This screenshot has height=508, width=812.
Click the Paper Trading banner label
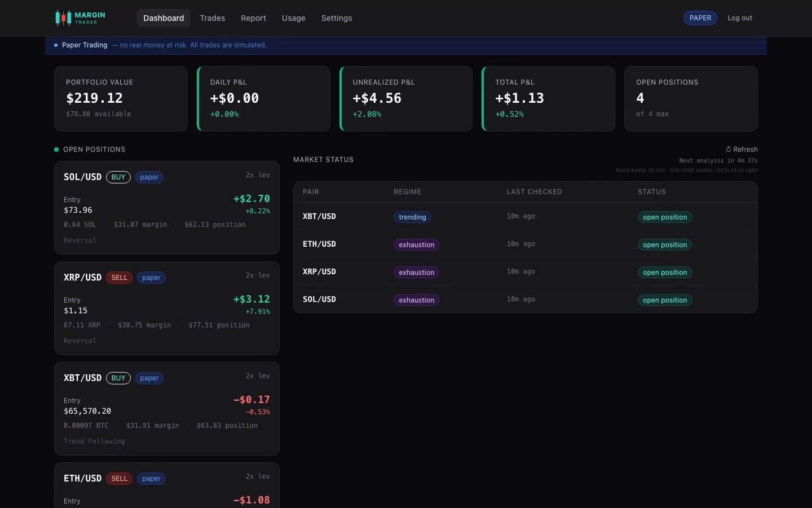coord(85,45)
